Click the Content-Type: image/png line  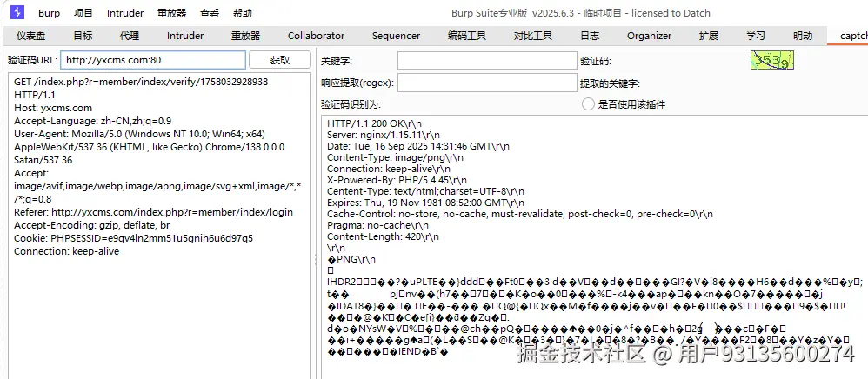[x=395, y=157]
